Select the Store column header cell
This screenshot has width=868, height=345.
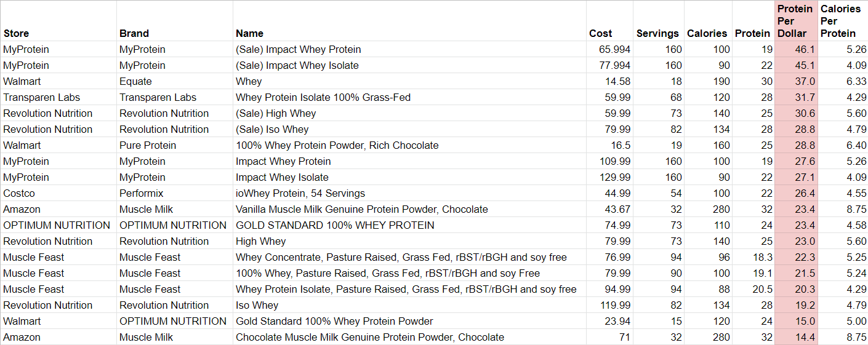(x=58, y=21)
